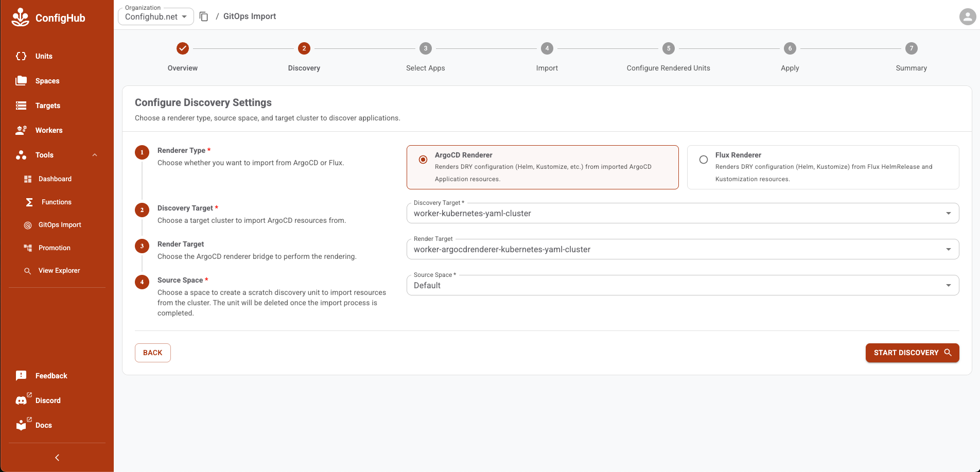Image resolution: width=980 pixels, height=472 pixels.
Task: Open the Source Space dropdown
Action: (x=682, y=285)
